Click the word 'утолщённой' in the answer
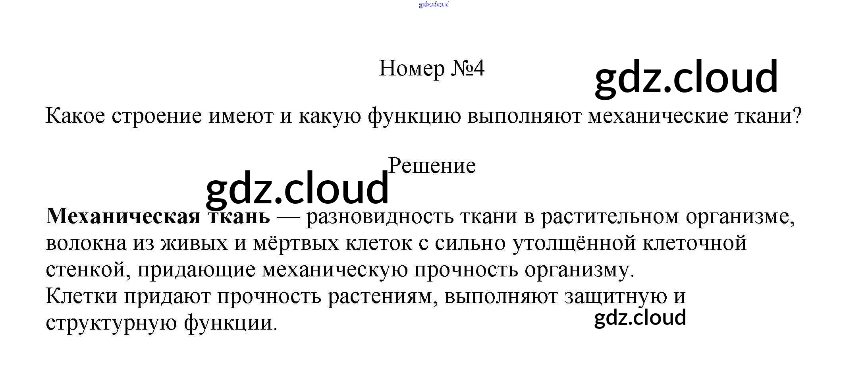 [x=574, y=243]
